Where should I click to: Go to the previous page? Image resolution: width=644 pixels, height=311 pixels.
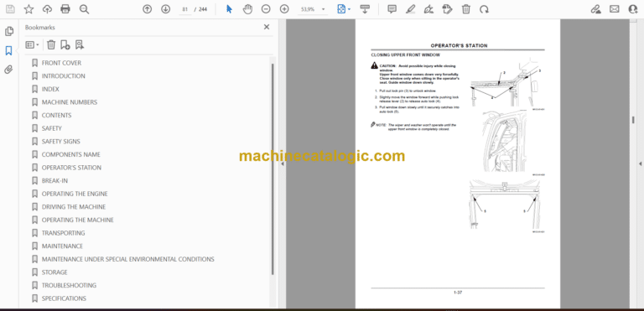[x=147, y=9]
